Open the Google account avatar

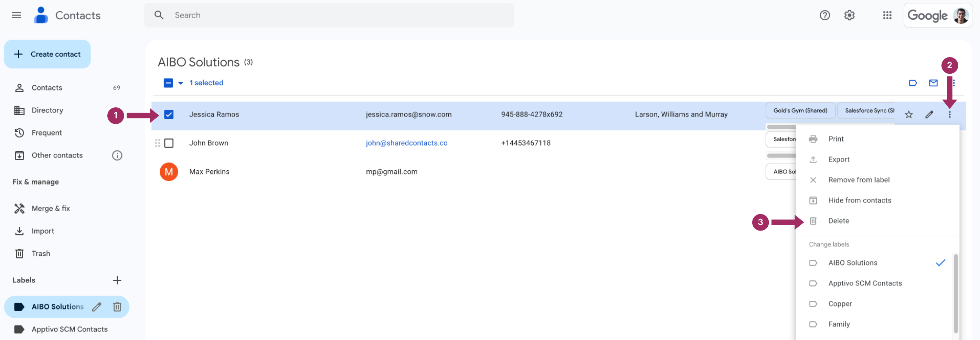click(x=960, y=15)
